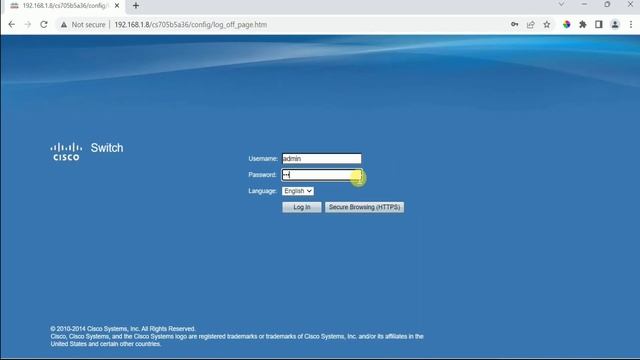The image size is (640, 360).
Task: Open the Extensions puzzle icon
Action: (x=582, y=24)
